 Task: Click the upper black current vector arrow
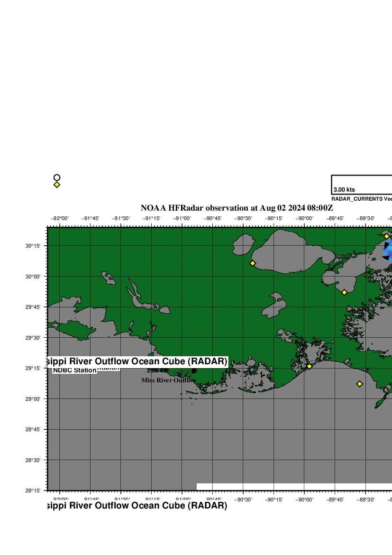tap(387, 245)
